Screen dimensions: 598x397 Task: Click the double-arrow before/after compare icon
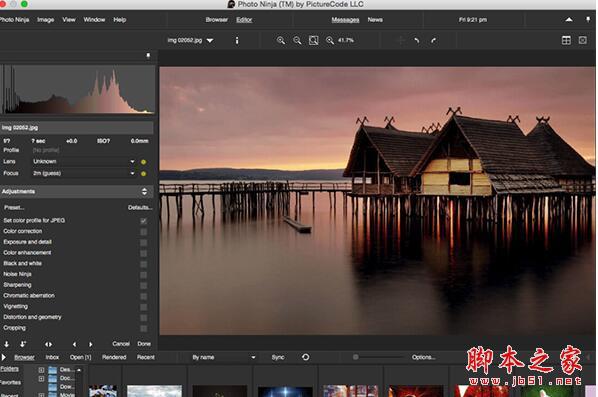48,344
